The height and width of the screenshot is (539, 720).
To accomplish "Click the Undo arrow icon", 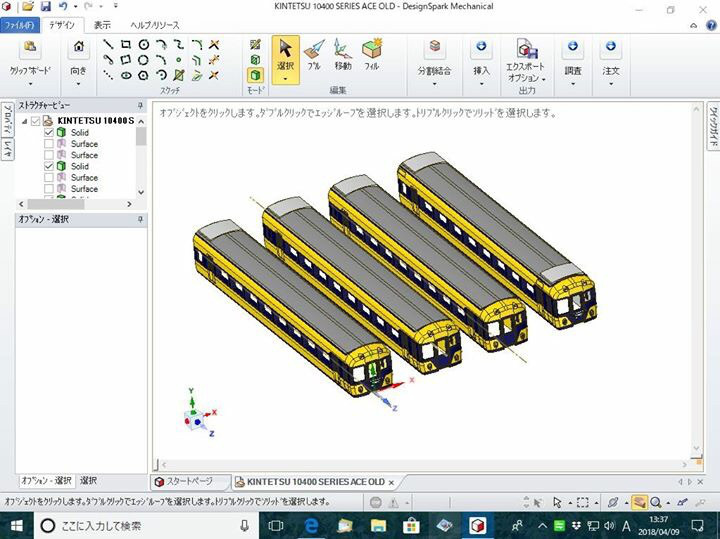I will click(63, 6).
